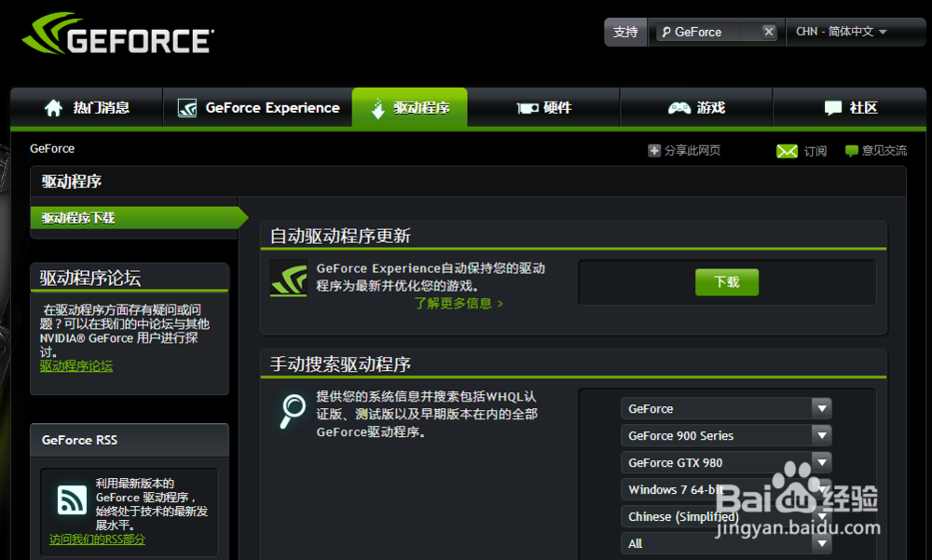Click the 支持 support button
This screenshot has width=932, height=560.
[625, 32]
